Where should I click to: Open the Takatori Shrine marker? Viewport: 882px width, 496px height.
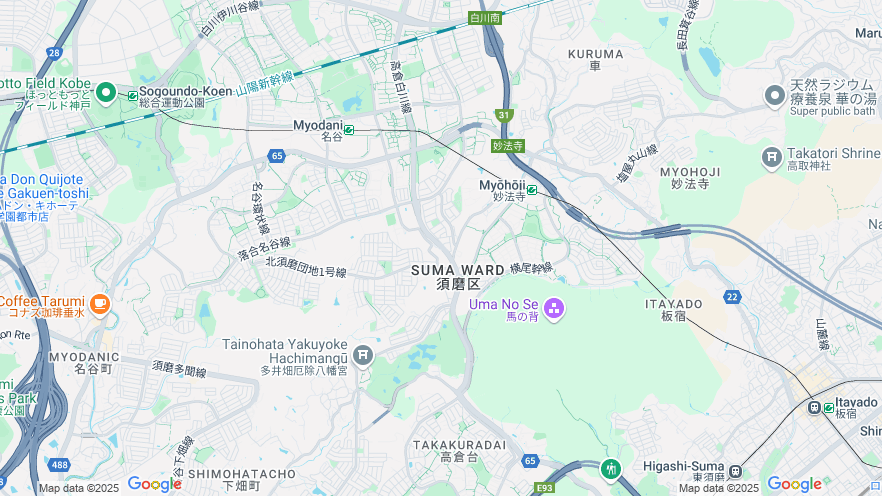[x=772, y=158]
